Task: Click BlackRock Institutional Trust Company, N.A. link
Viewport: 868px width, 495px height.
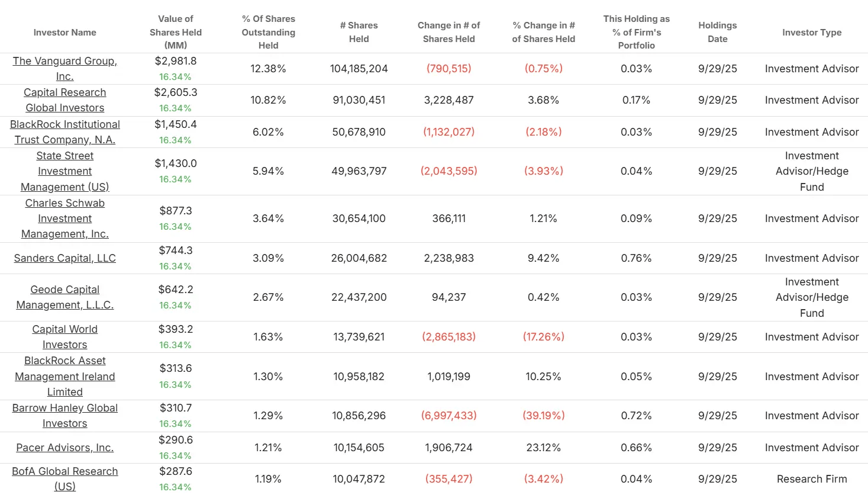Action: [x=65, y=132]
